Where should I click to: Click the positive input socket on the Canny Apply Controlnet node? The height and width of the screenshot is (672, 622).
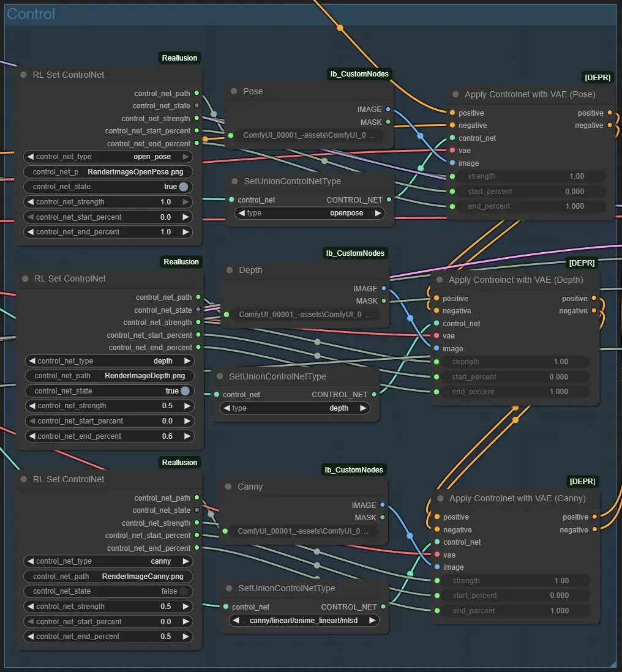coord(437,517)
